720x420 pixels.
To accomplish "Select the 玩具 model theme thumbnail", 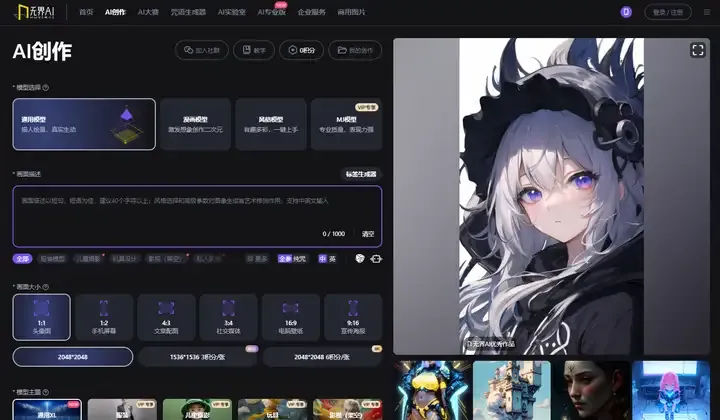I will coord(272,409).
